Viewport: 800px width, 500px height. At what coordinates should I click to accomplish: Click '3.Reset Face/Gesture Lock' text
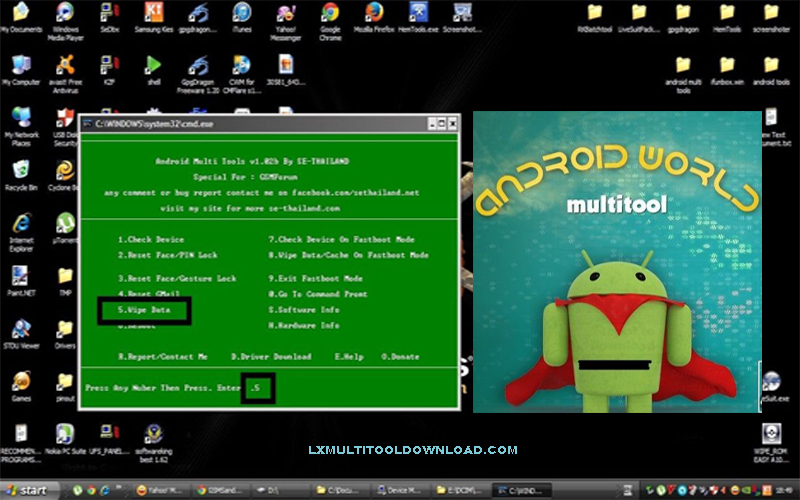[x=177, y=279]
